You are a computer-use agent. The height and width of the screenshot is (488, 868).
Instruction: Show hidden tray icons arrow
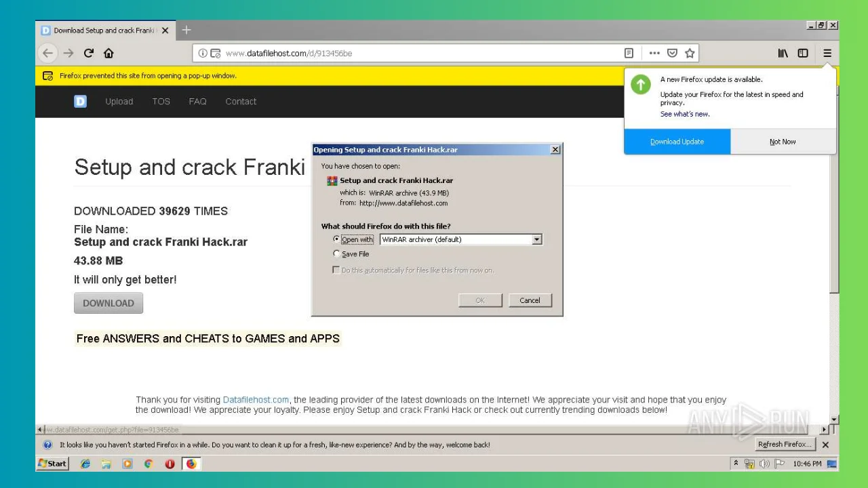pyautogui.click(x=736, y=464)
